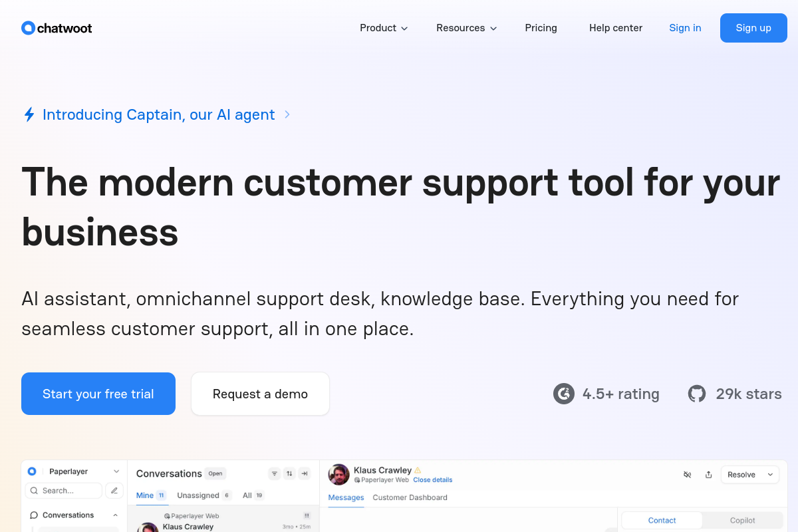Screen dimensions: 798x532
Task: Click the share conversation upload icon
Action: tap(709, 475)
